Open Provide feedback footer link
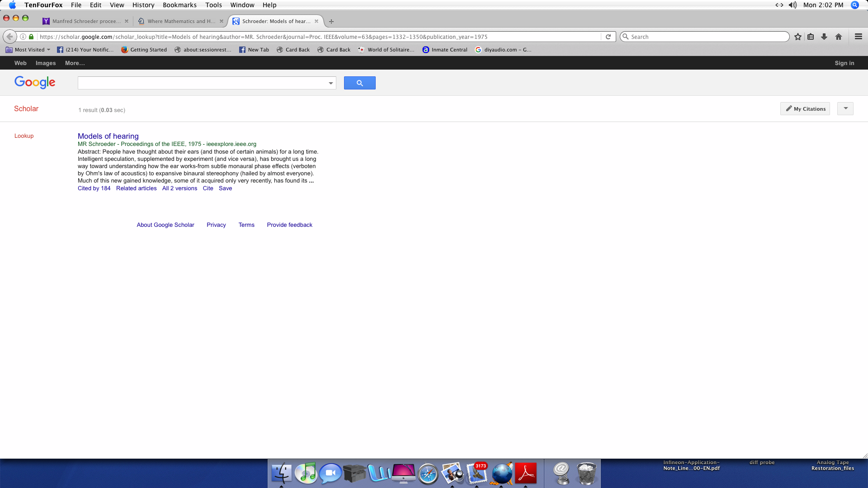This screenshot has height=488, width=868. point(289,225)
